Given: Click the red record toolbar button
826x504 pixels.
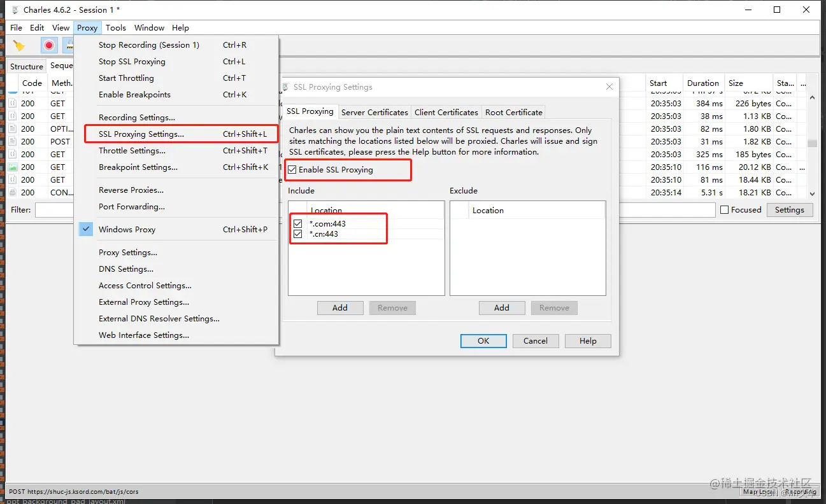Looking at the screenshot, I should click(49, 45).
